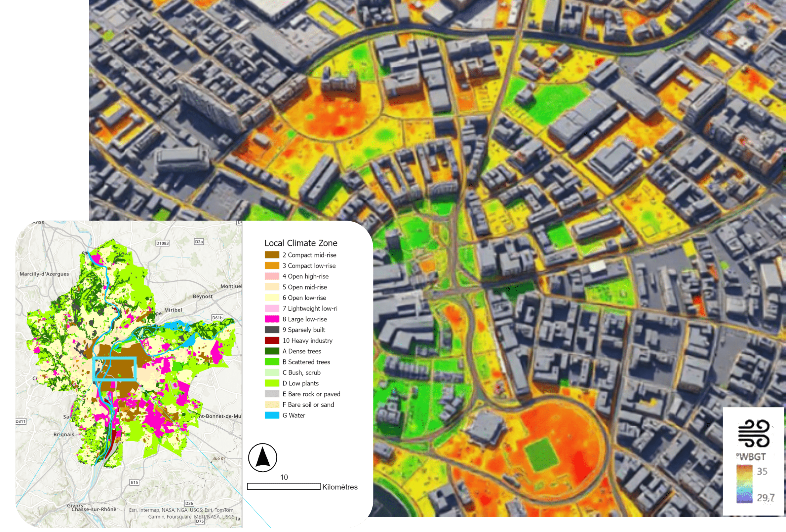Click the E15 highway shield
This screenshot has height=532, width=786.
tap(135, 482)
